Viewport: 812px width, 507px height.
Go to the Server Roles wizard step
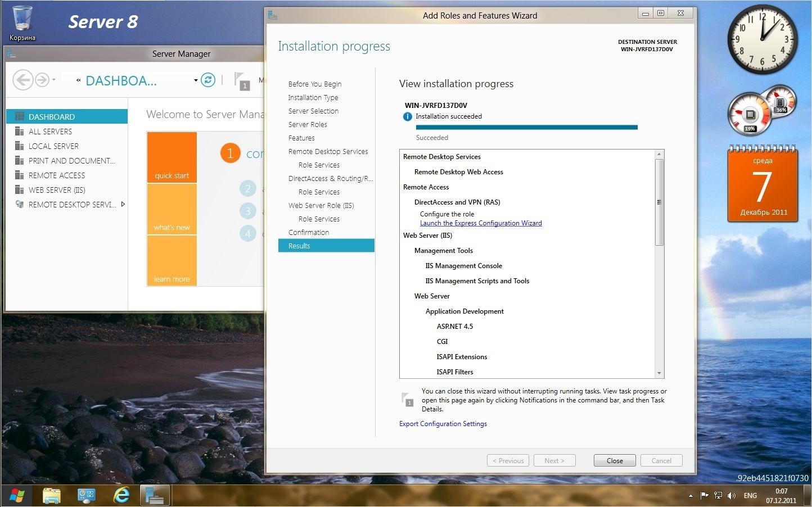tap(308, 124)
